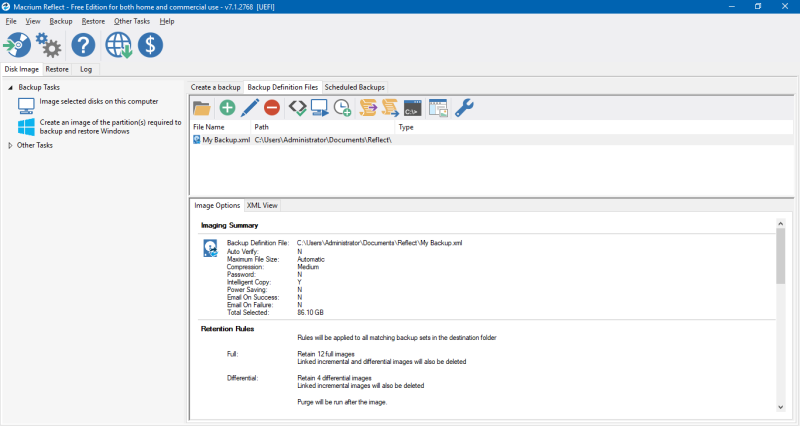Collapse the Backup Tasks tree section

coord(11,88)
